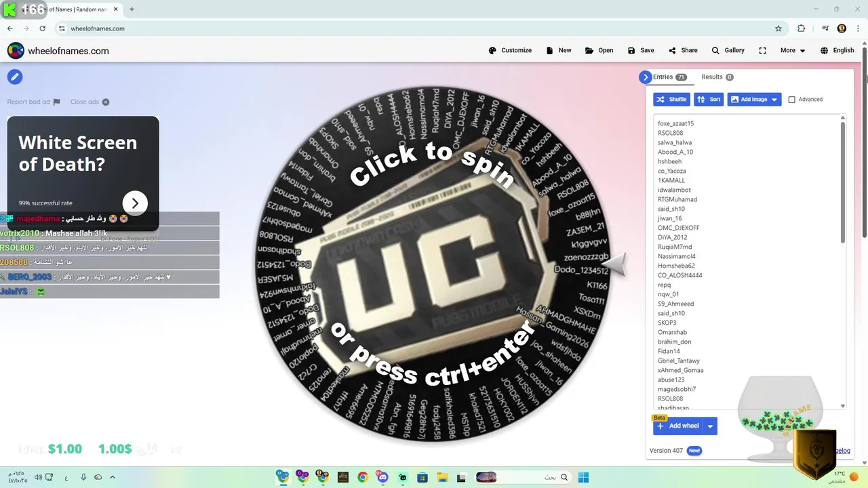This screenshot has height=488, width=868.
Task: Reload the page
Action: coord(42,28)
